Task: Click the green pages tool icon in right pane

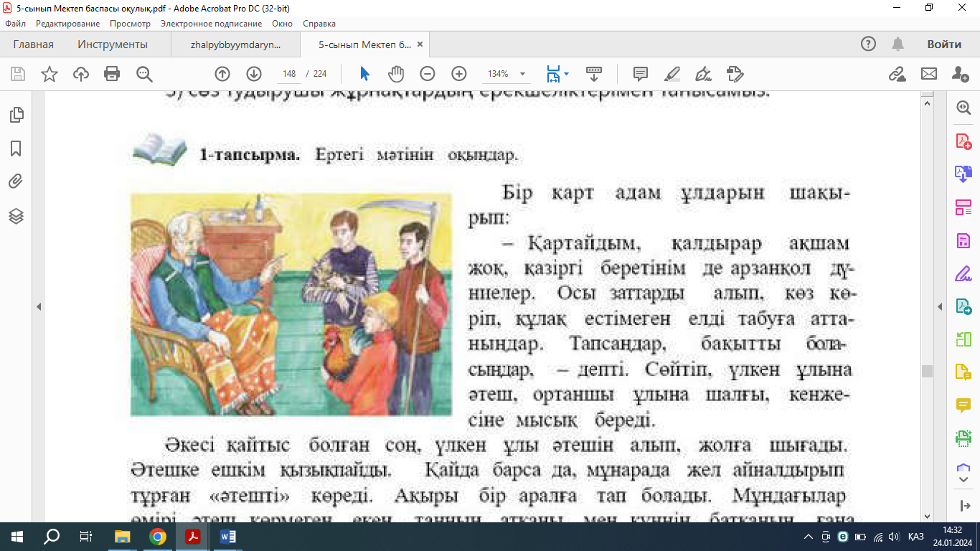Action: coord(963,339)
